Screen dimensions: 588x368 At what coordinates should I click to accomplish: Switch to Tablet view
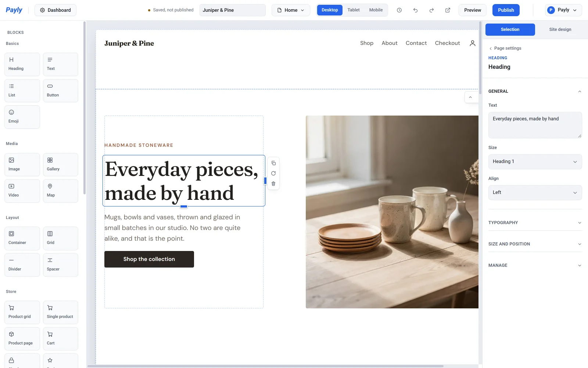point(354,10)
